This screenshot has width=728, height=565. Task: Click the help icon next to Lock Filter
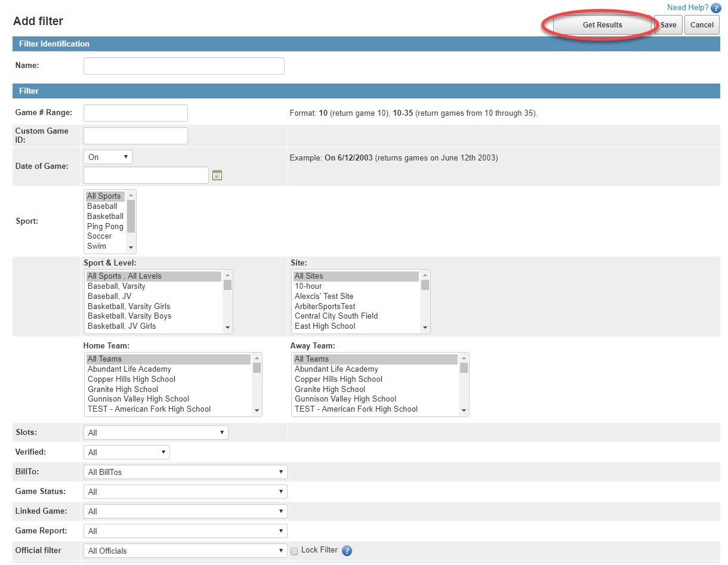(x=347, y=551)
